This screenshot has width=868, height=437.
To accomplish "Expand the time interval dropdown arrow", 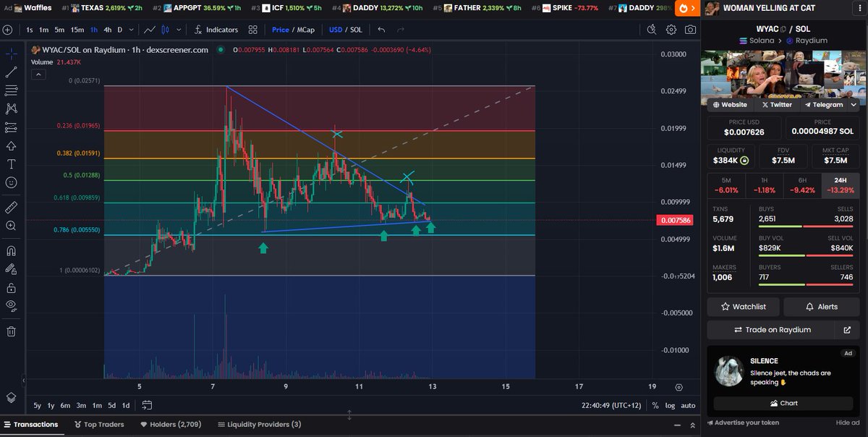I will [x=131, y=30].
